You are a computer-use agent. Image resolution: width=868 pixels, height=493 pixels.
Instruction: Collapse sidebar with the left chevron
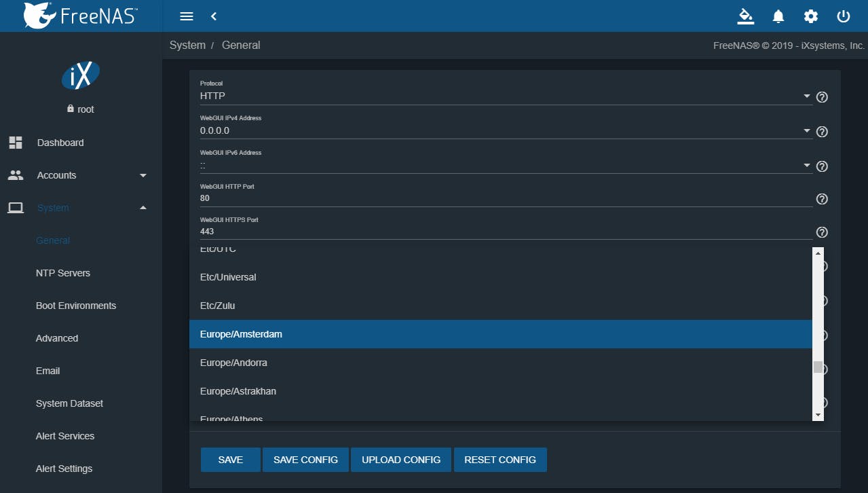[214, 16]
